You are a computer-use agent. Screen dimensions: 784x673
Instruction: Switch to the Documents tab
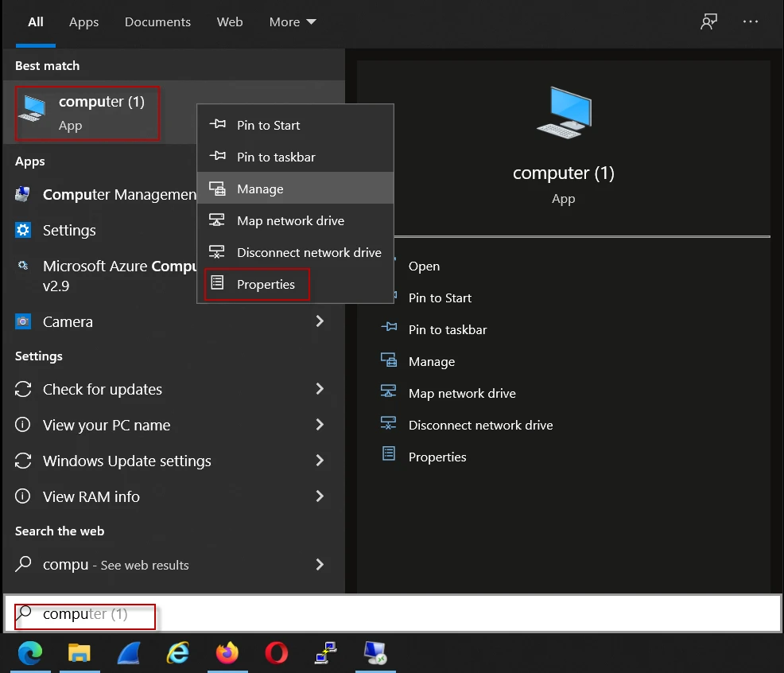click(157, 22)
